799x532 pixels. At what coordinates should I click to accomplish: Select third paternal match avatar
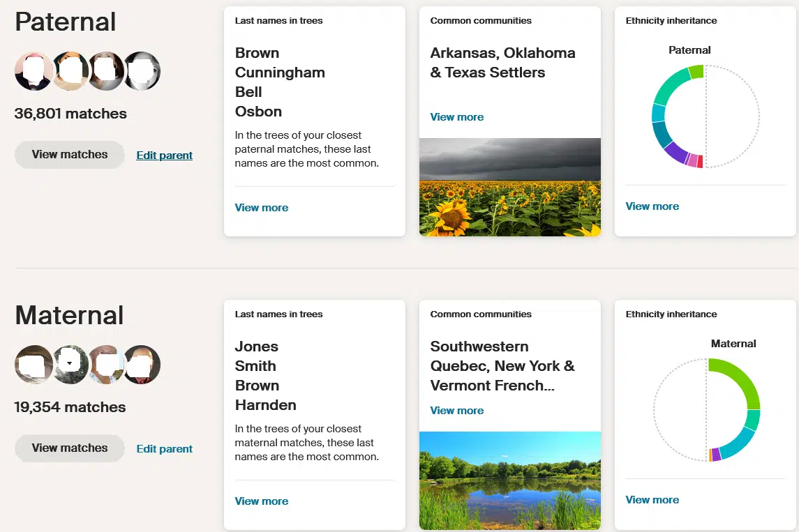coord(107,71)
